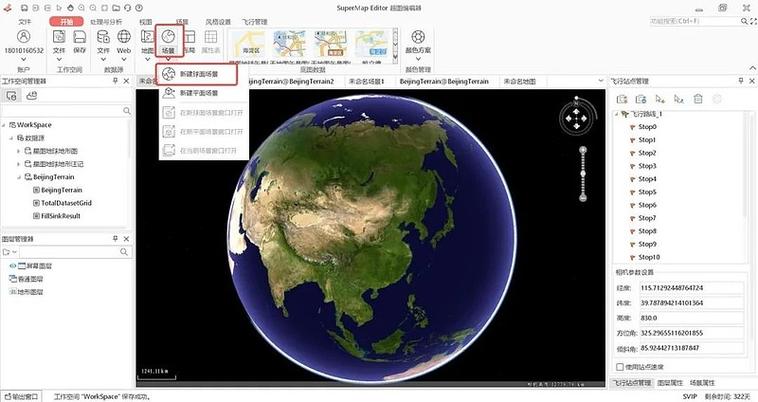This screenshot has width=758, height=402.
Task: Click the Web datasource globe icon
Action: click(124, 36)
